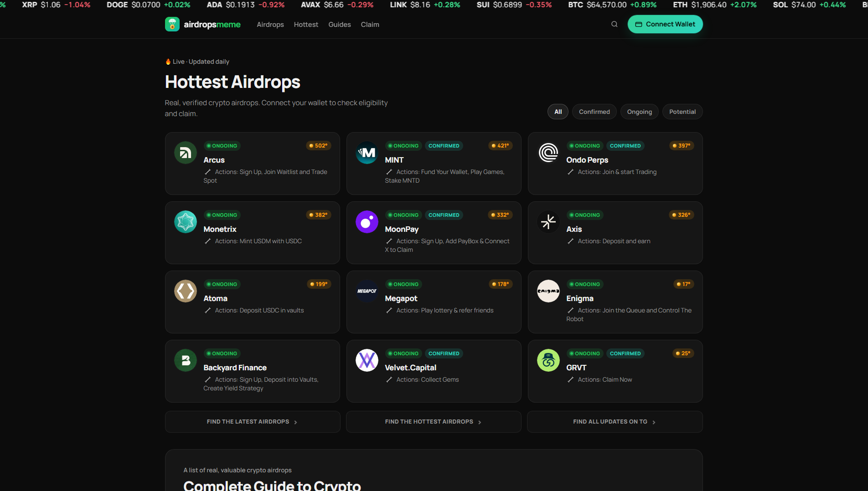Click the Arcus project logo
The width and height of the screenshot is (868, 491).
tap(186, 153)
